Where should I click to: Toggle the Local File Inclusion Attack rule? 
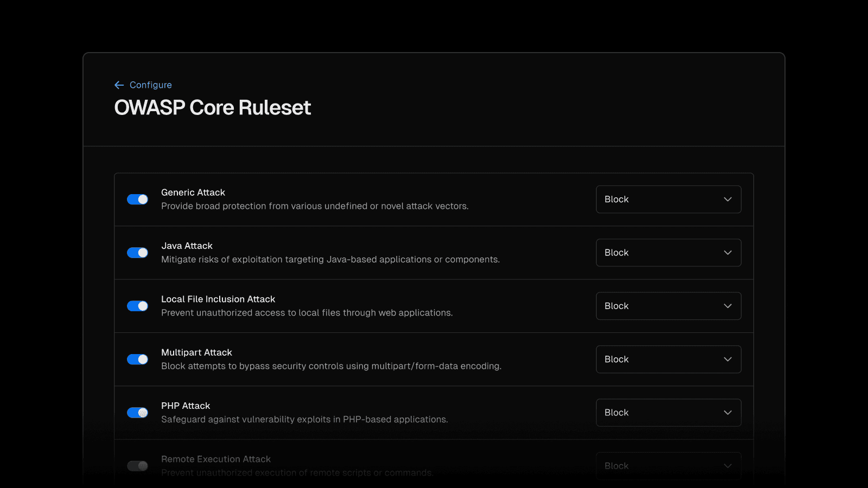(137, 306)
